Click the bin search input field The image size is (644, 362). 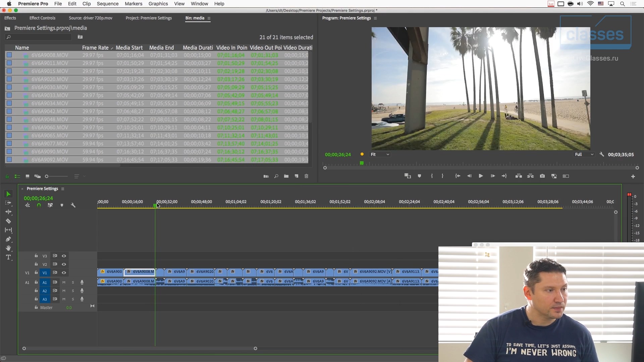click(40, 37)
